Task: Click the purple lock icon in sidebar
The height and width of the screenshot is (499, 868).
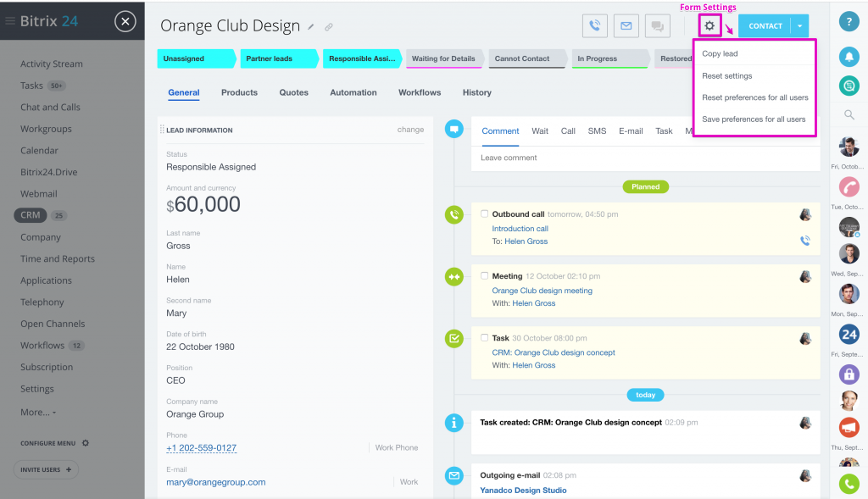Action: click(x=849, y=374)
